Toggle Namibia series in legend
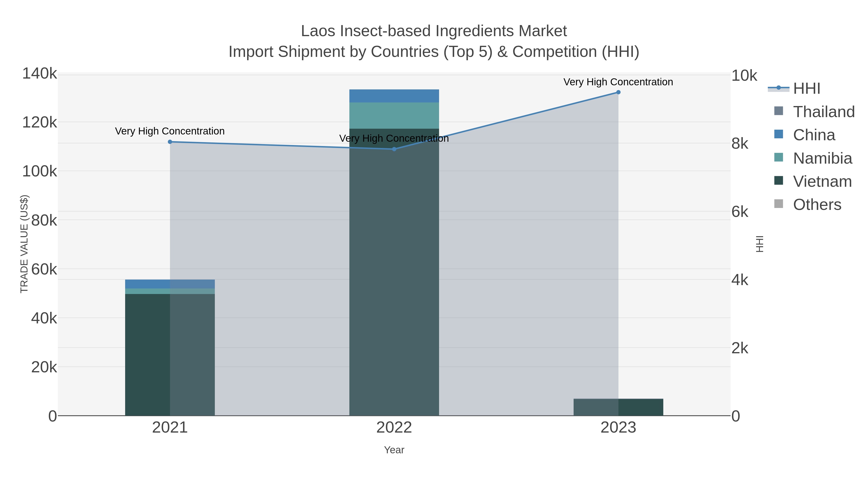Image resolution: width=868 pixels, height=488 pixels. point(813,158)
